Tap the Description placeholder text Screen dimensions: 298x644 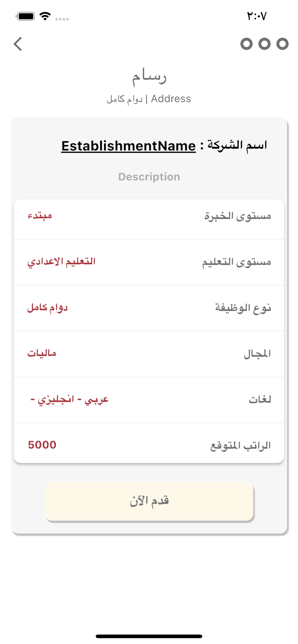click(x=149, y=176)
